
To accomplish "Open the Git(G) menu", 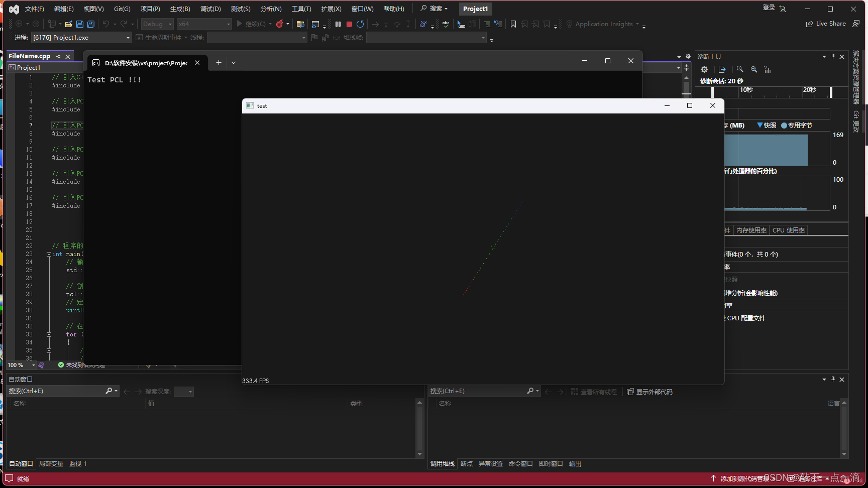I will tap(122, 9).
